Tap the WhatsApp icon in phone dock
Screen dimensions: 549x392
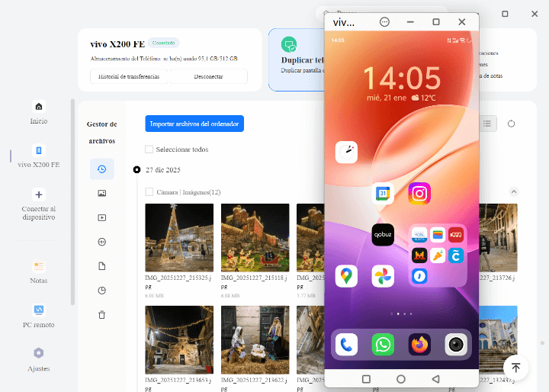[x=383, y=345]
